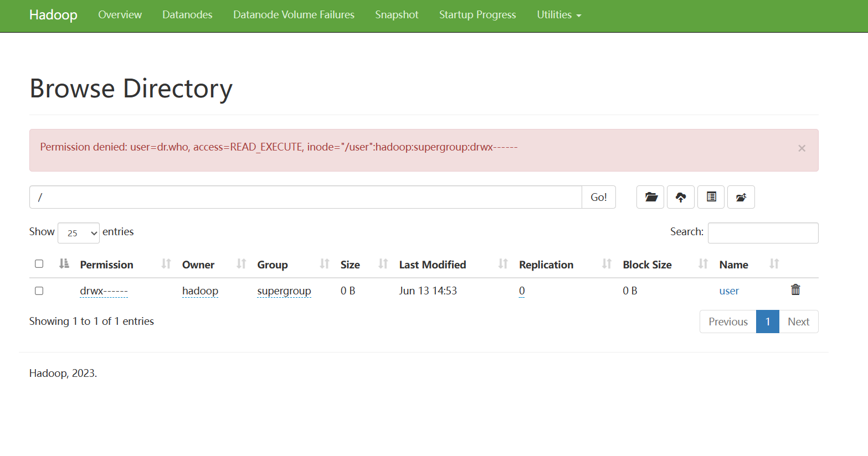Click the supergroup group value
The height and width of the screenshot is (456, 868).
click(284, 291)
